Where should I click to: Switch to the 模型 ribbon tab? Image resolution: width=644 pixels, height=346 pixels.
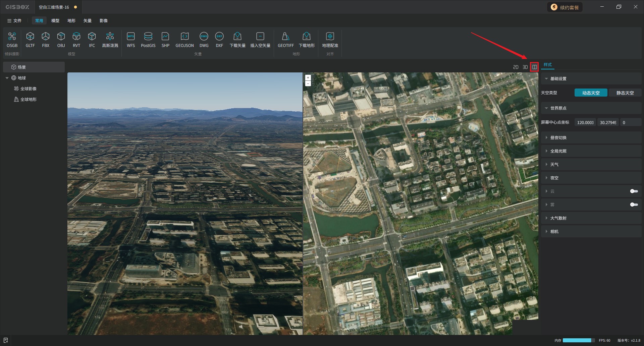[55, 21]
